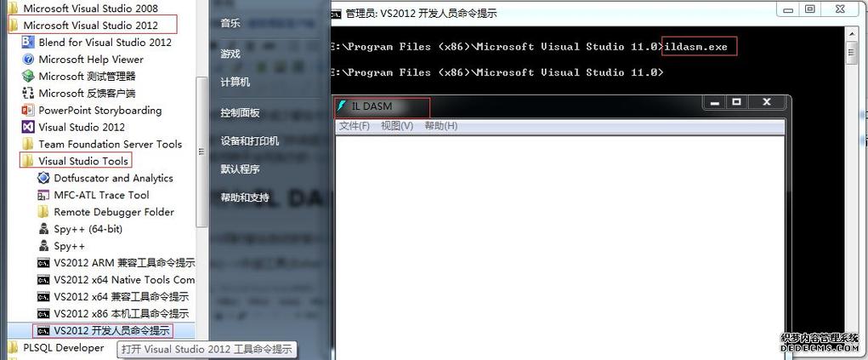Screen dimensions: 868x360
Task: Click inside the empty IL DASM workspace
Action: pos(559,247)
